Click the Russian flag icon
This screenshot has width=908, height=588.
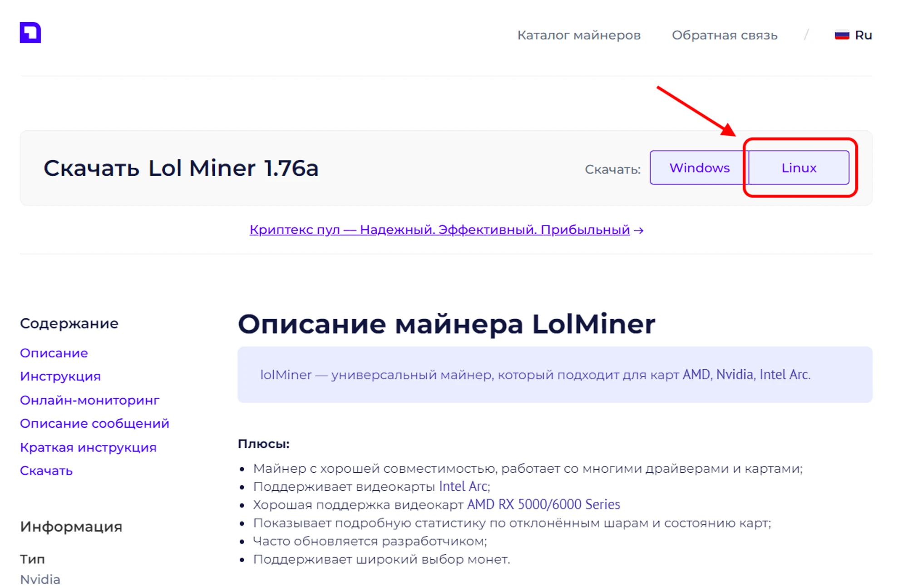click(x=842, y=35)
